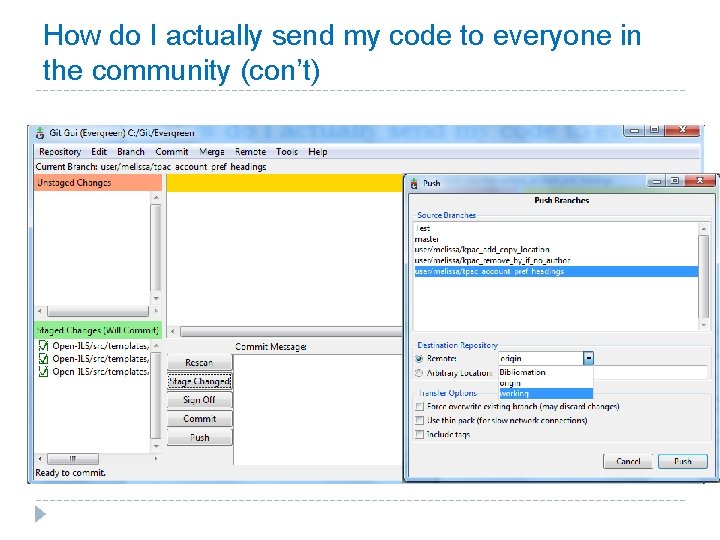This screenshot has height=540, width=720.
Task: Maximize the Git Gui window
Action: coord(654,130)
